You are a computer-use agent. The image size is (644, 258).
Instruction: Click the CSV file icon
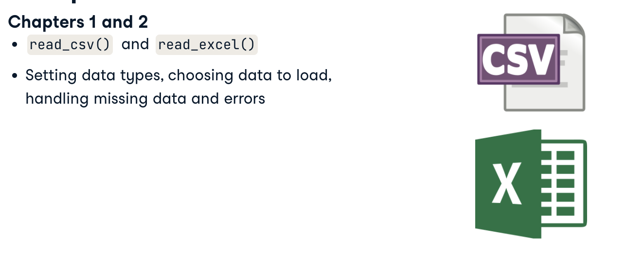(531, 62)
